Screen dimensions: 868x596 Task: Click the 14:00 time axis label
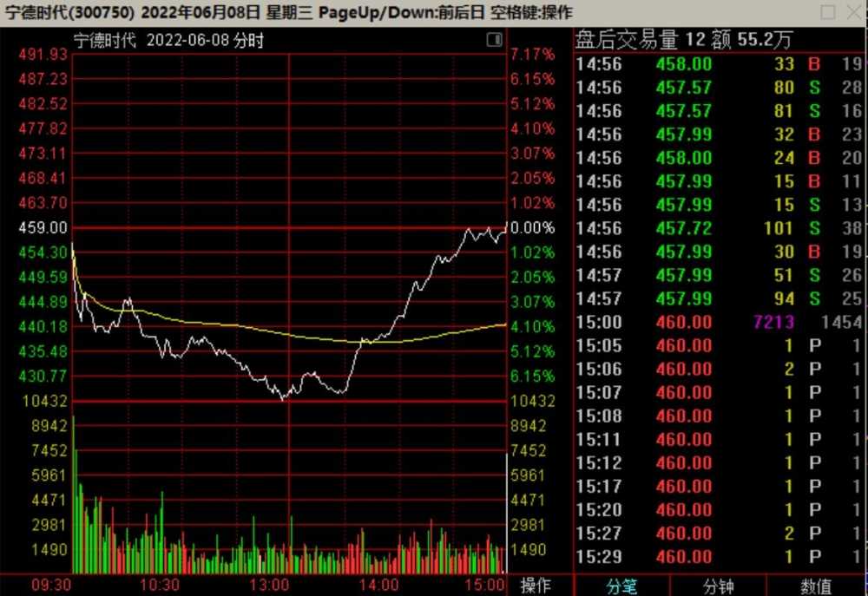[379, 585]
